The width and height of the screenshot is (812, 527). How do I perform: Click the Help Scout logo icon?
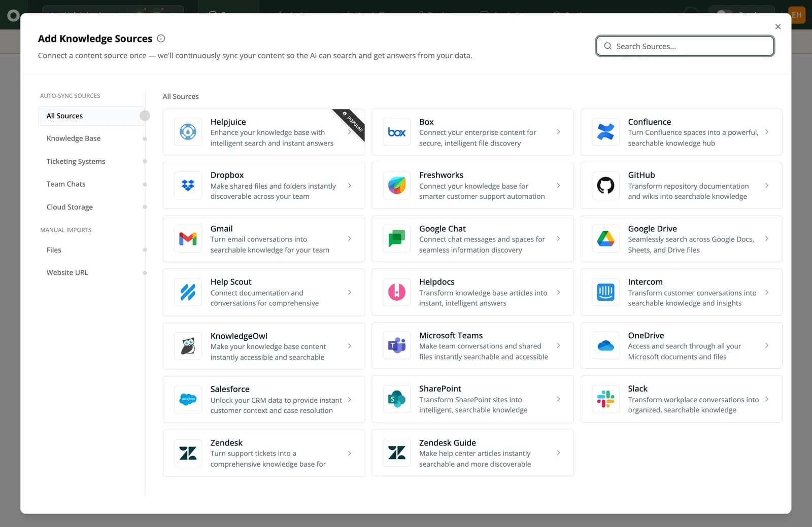(188, 292)
